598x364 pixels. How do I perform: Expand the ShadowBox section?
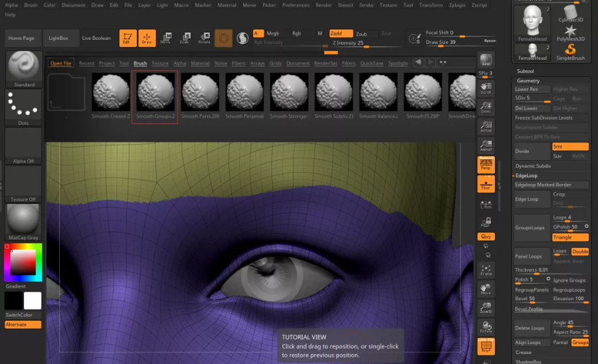point(528,361)
